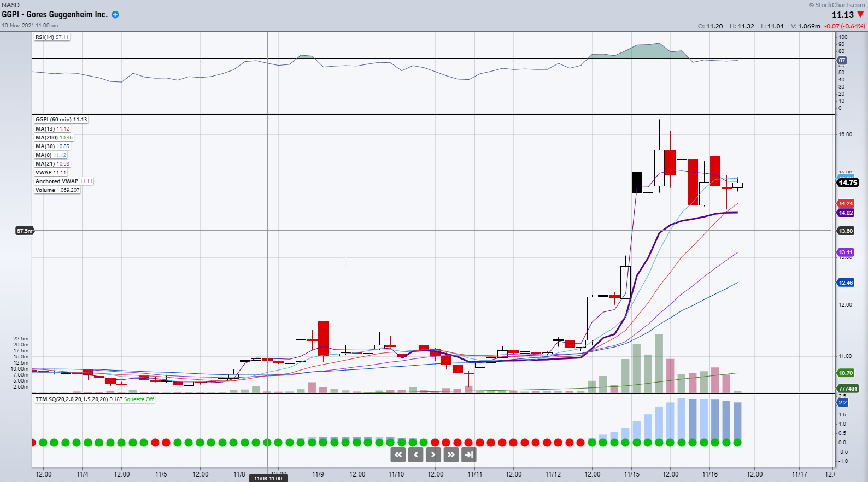Select the GGPI (60 min) legend label
Image resolution: width=868 pixels, height=482 pixels.
pyautogui.click(x=61, y=119)
